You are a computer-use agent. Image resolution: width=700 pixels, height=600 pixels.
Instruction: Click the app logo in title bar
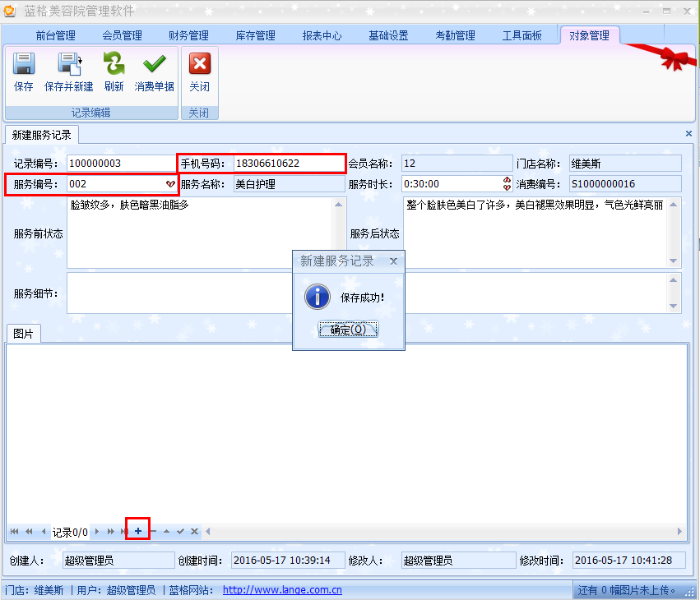9,11
